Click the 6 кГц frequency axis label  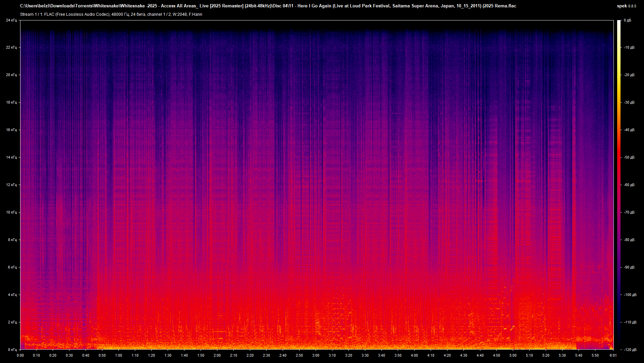coord(12,267)
